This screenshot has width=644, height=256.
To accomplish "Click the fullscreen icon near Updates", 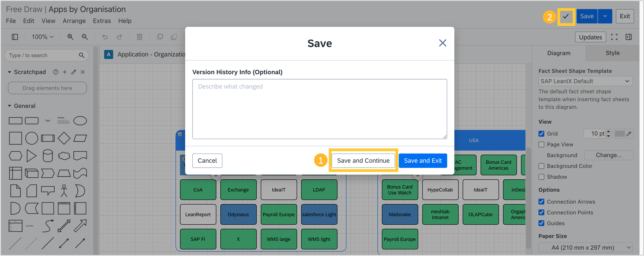I will pos(614,37).
